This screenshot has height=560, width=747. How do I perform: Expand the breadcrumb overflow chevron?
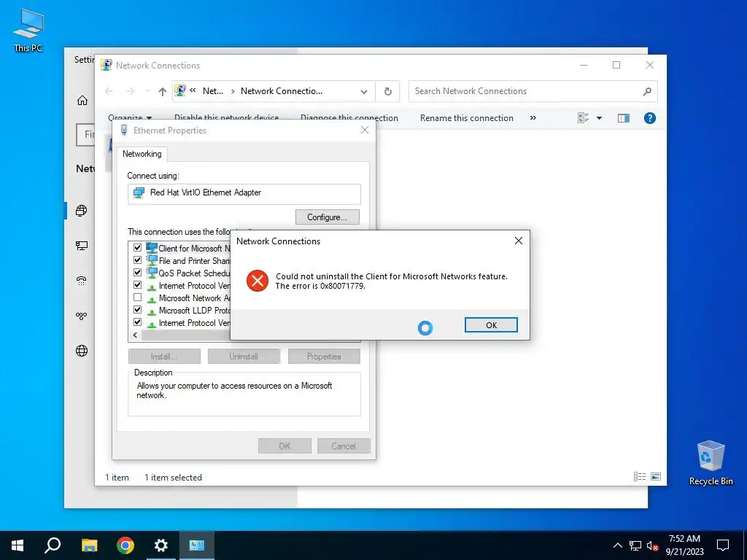tap(193, 90)
